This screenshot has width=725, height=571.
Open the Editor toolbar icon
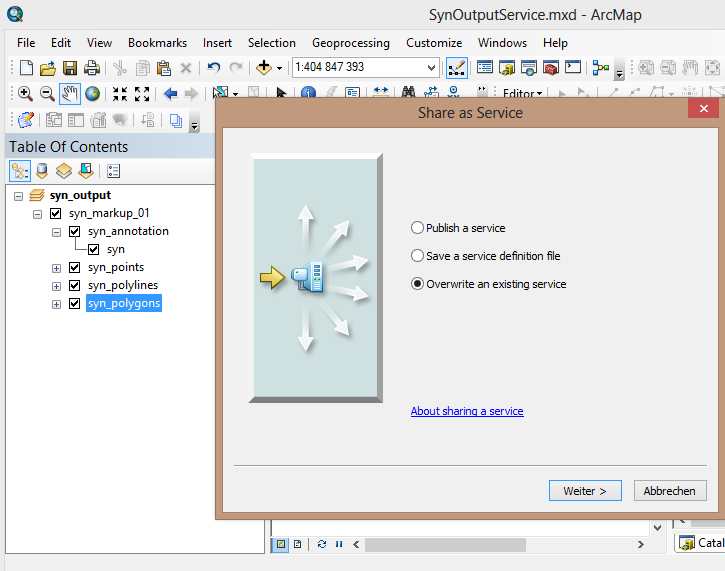(457, 68)
